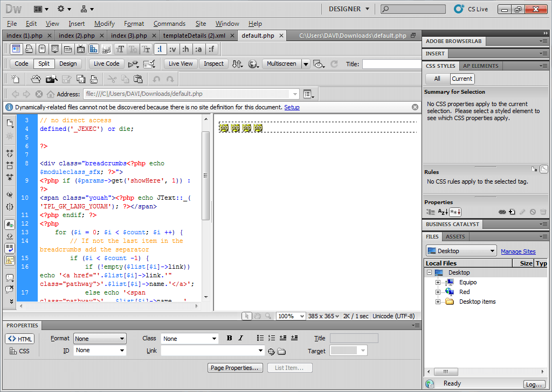
Task: Click Preview in Browser globe icon
Action: point(253,64)
